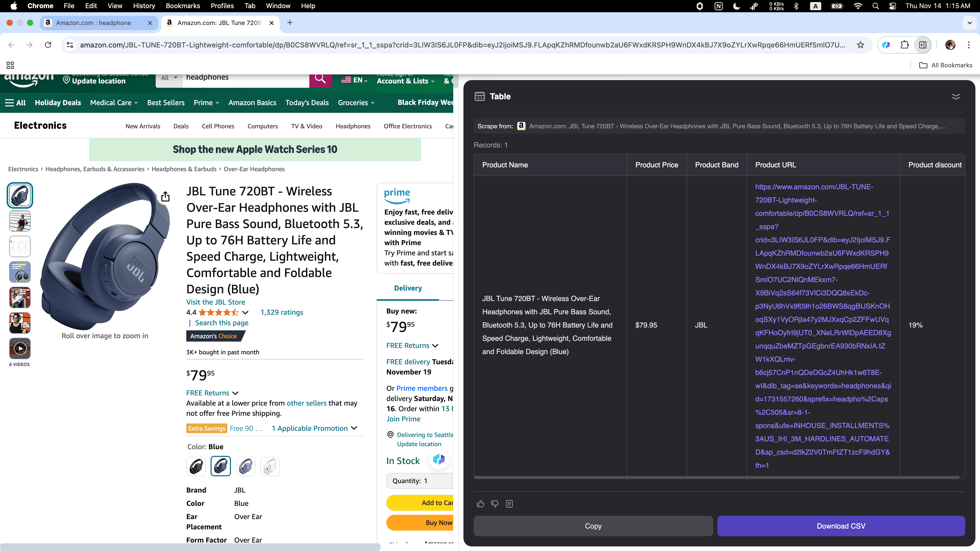Open the All hamburger menu
Screen dimensions: 980x551
(x=15, y=103)
